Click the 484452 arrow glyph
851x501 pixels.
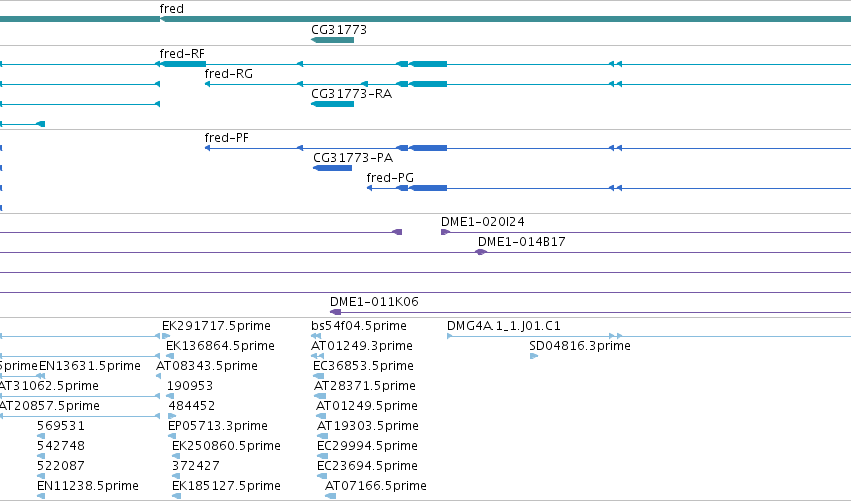[172, 416]
